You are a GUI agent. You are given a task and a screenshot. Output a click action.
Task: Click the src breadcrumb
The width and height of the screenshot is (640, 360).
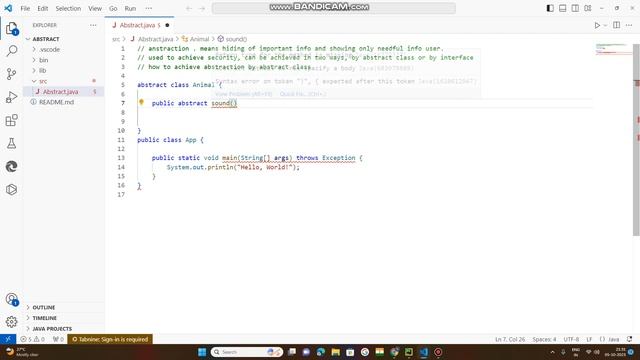[116, 39]
